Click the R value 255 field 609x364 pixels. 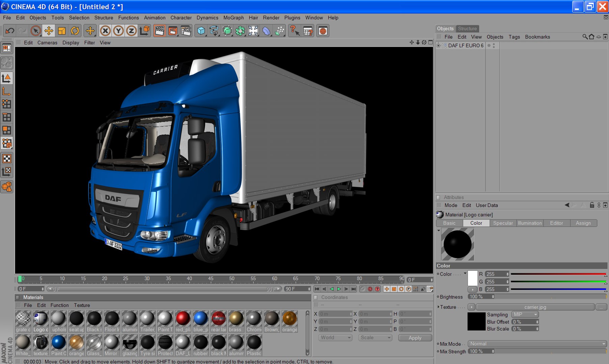(x=497, y=274)
